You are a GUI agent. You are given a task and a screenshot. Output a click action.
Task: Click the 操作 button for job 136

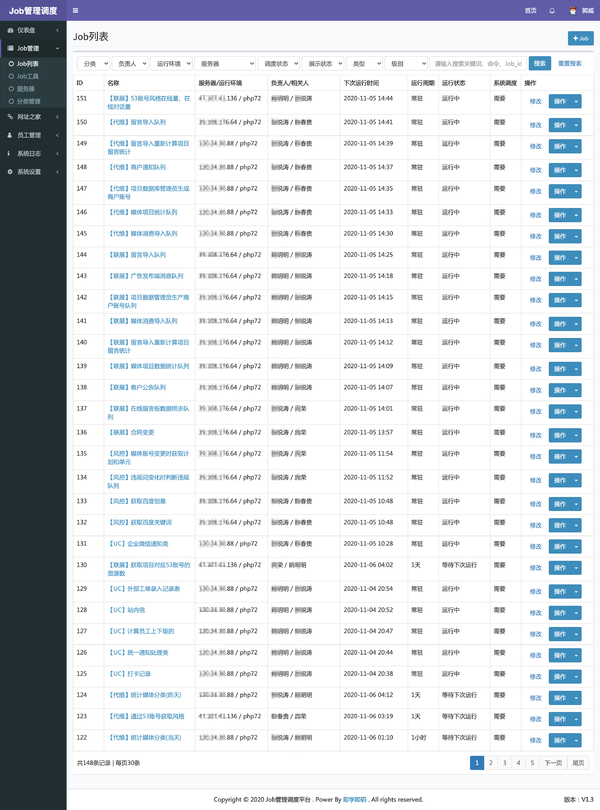click(x=560, y=435)
